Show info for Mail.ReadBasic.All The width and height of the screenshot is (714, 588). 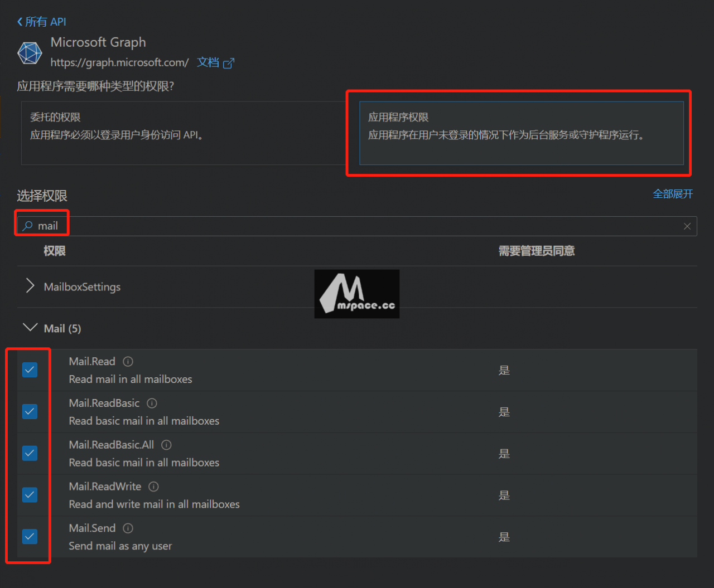coord(166,445)
